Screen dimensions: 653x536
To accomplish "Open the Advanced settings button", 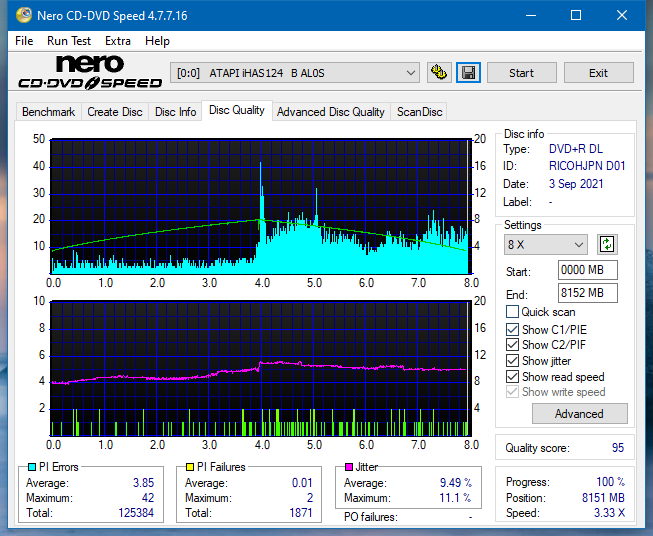I will [579, 414].
